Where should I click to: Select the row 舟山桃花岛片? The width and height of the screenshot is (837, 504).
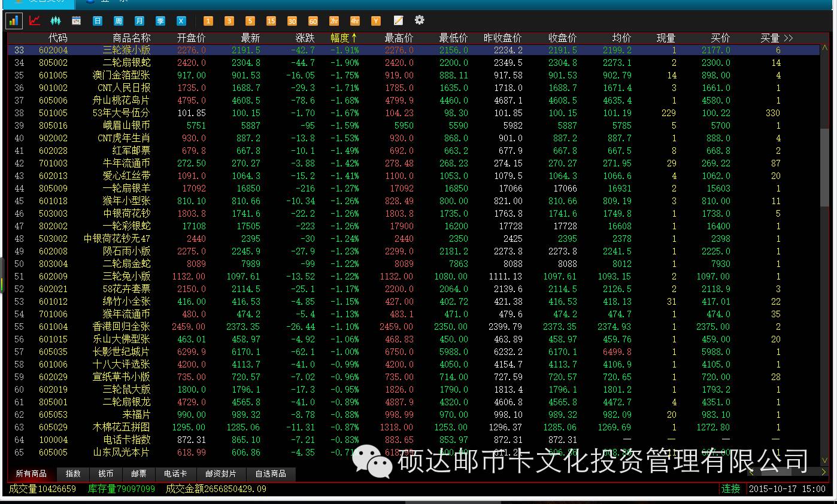413,101
